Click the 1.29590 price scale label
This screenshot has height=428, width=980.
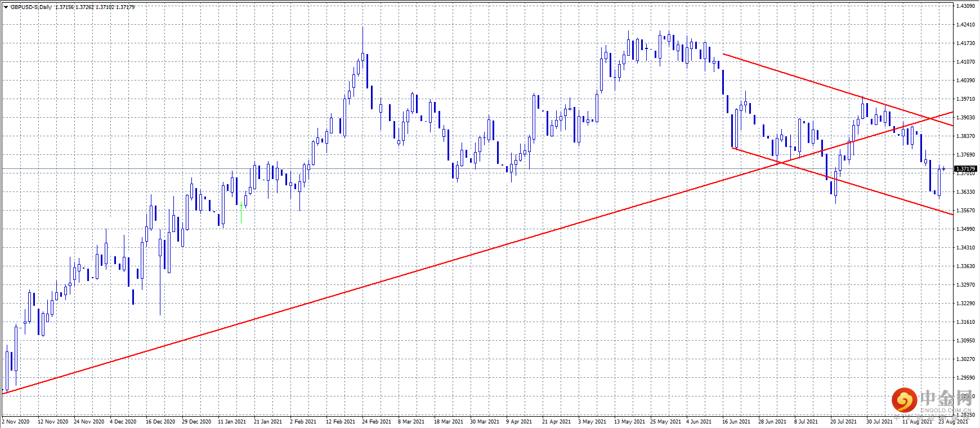coord(965,378)
